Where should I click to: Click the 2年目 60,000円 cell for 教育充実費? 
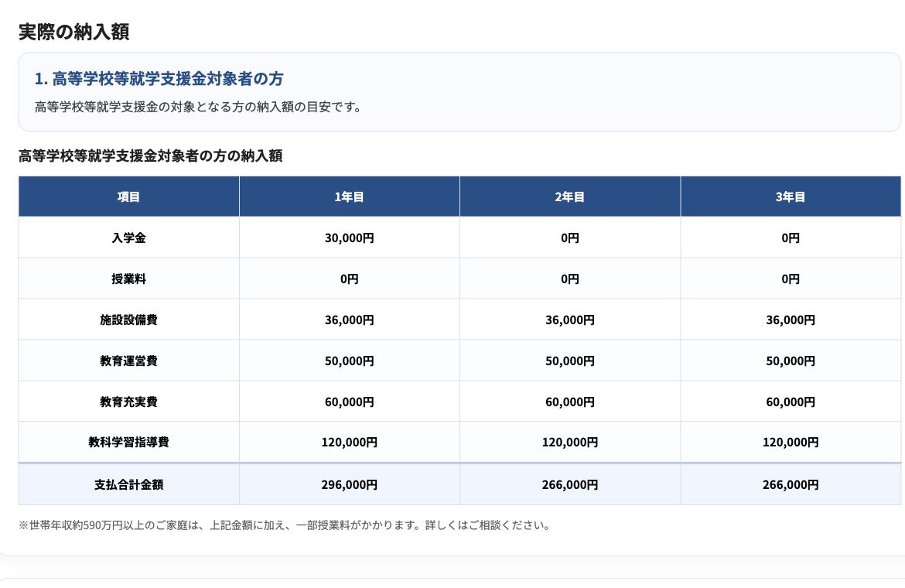(x=569, y=402)
